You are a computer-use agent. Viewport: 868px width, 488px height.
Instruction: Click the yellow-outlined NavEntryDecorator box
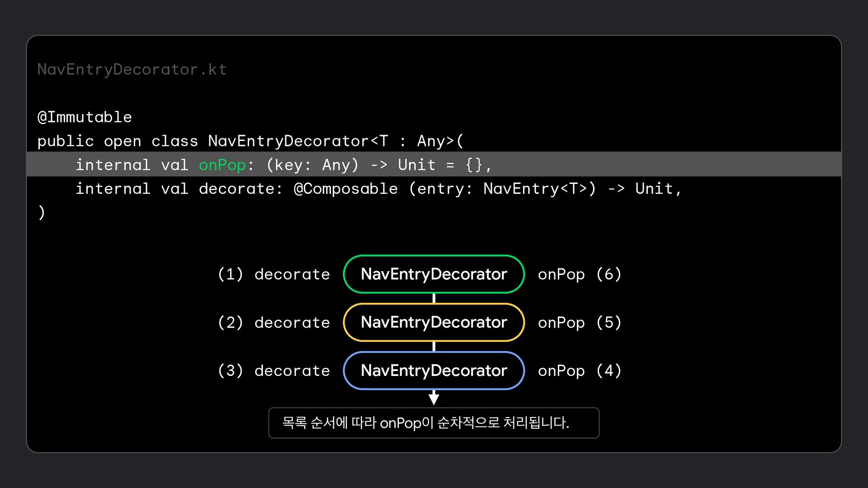click(434, 323)
